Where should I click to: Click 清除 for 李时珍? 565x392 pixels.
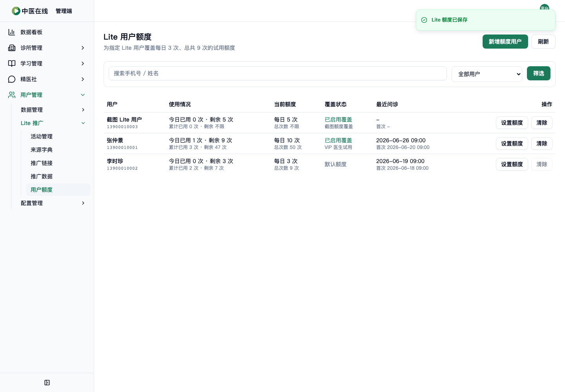click(542, 164)
